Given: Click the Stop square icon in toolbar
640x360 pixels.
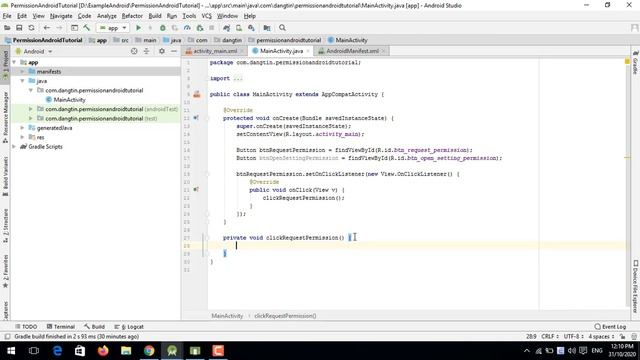Looking at the screenshot, I should tap(211, 28).
